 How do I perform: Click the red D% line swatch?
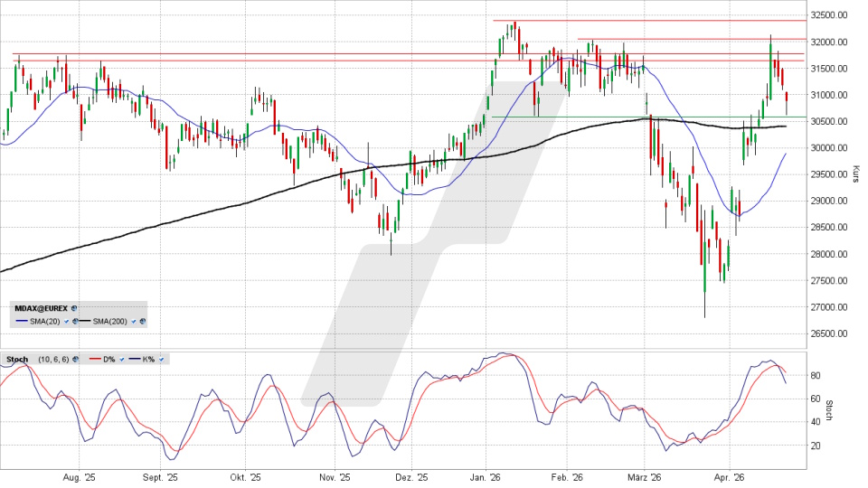coord(95,359)
